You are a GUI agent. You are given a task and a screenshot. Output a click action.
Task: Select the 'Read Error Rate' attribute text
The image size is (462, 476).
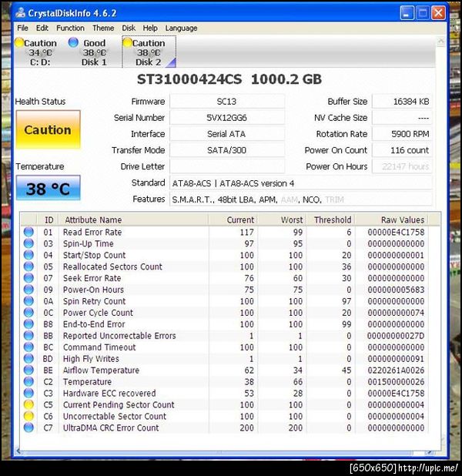pyautogui.click(x=92, y=233)
